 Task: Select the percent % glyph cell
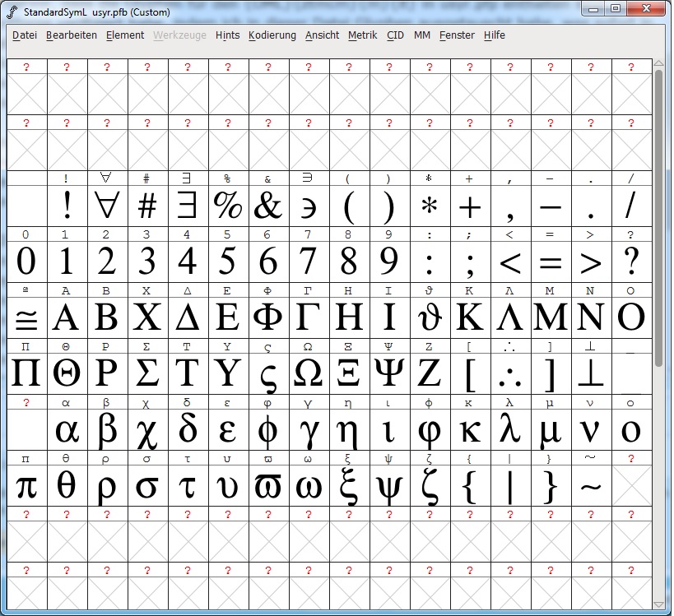(227, 205)
